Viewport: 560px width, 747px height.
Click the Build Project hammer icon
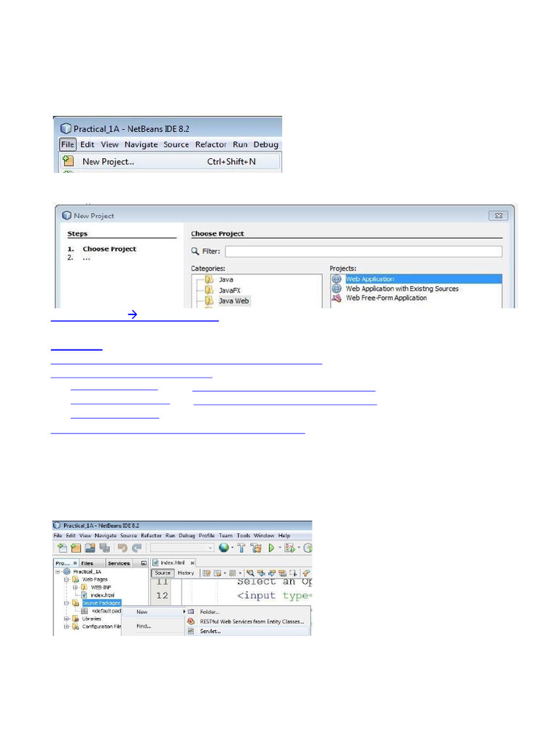click(241, 548)
